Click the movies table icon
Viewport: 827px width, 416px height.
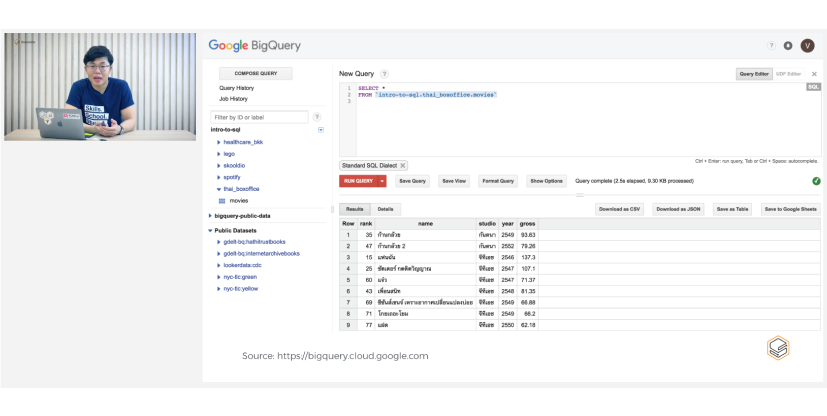pyautogui.click(x=222, y=201)
